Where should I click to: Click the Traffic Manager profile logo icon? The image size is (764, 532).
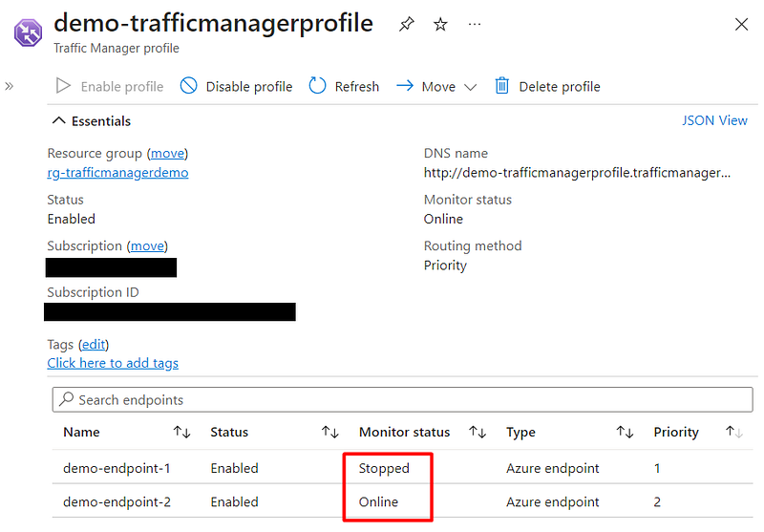pyautogui.click(x=28, y=32)
